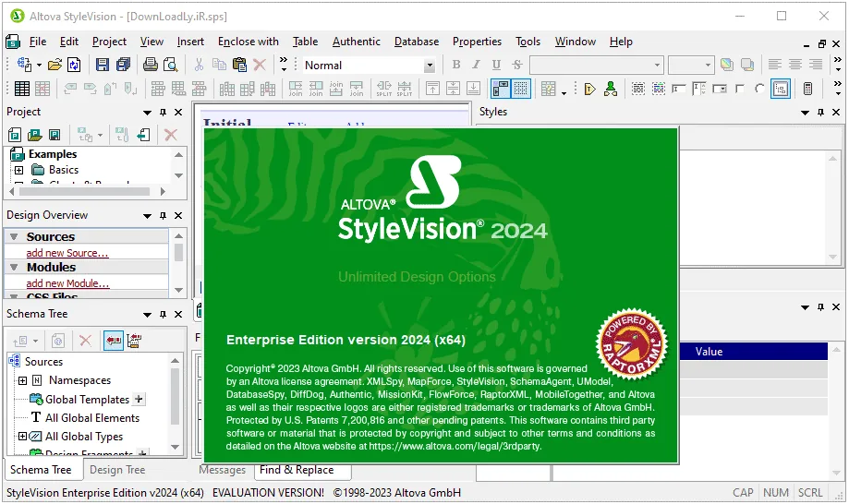
Task: Click the StyleVision app icon left of File
Action: (x=12, y=42)
